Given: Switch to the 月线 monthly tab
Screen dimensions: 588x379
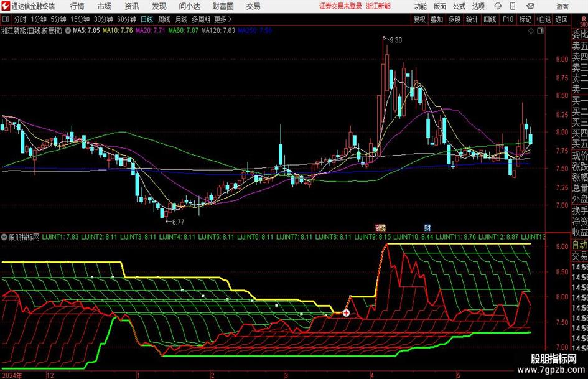Looking at the screenshot, I should pos(182,19).
